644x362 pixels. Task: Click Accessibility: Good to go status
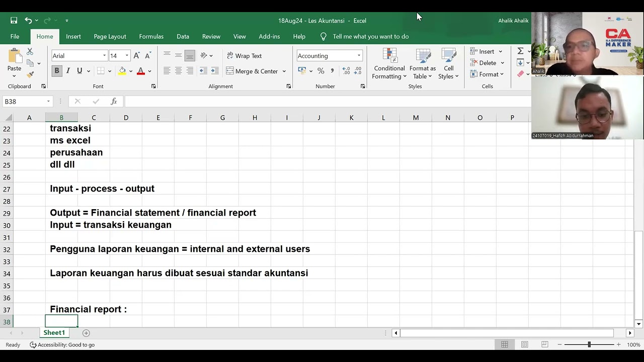coord(62,345)
